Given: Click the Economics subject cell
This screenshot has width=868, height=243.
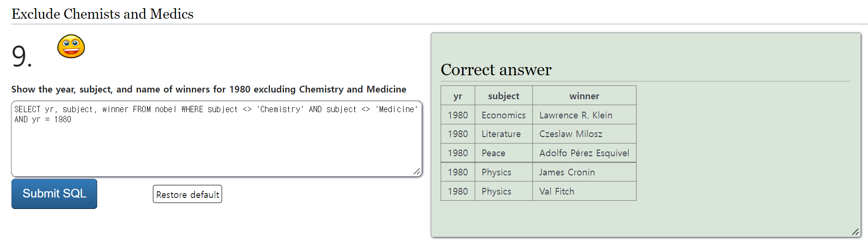Looking at the screenshot, I should coord(503,115).
